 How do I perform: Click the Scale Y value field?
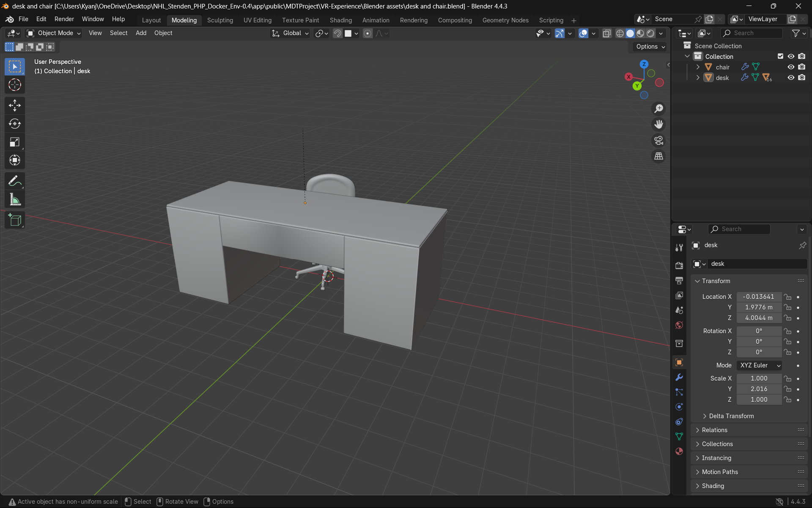[759, 389]
